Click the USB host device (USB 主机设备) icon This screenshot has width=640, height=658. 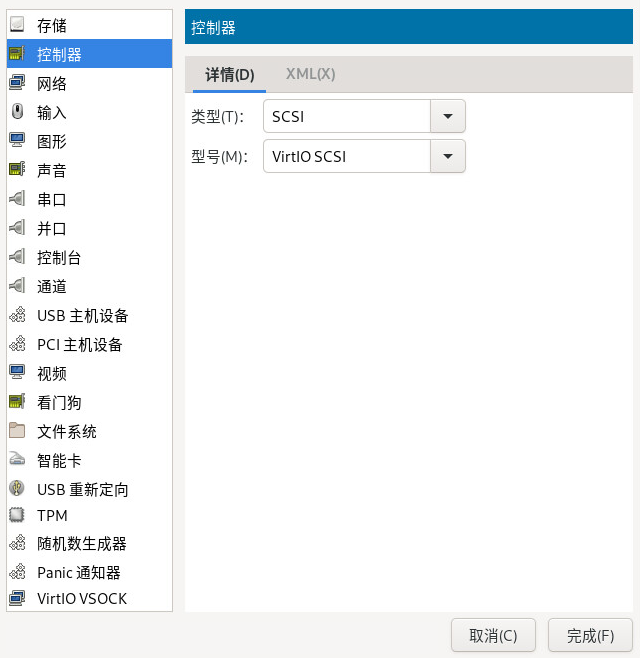pos(17,315)
